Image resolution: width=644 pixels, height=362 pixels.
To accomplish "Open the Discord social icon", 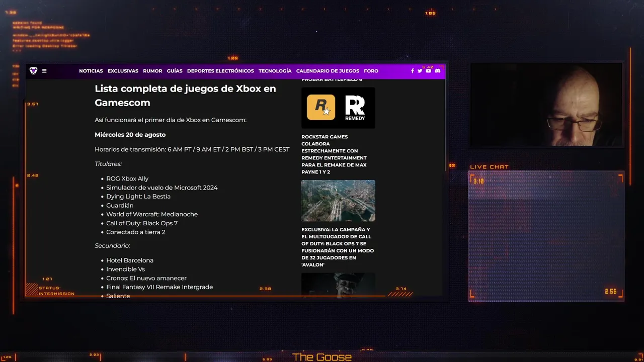I will point(437,71).
